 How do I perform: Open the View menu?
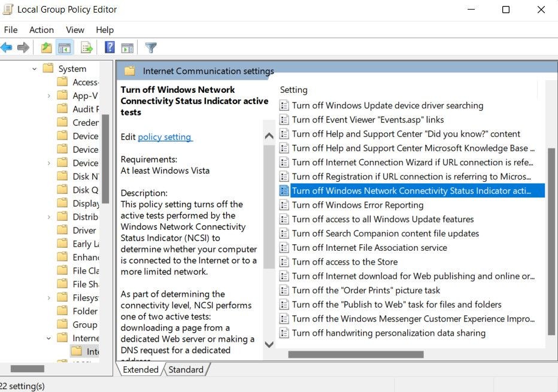75,30
